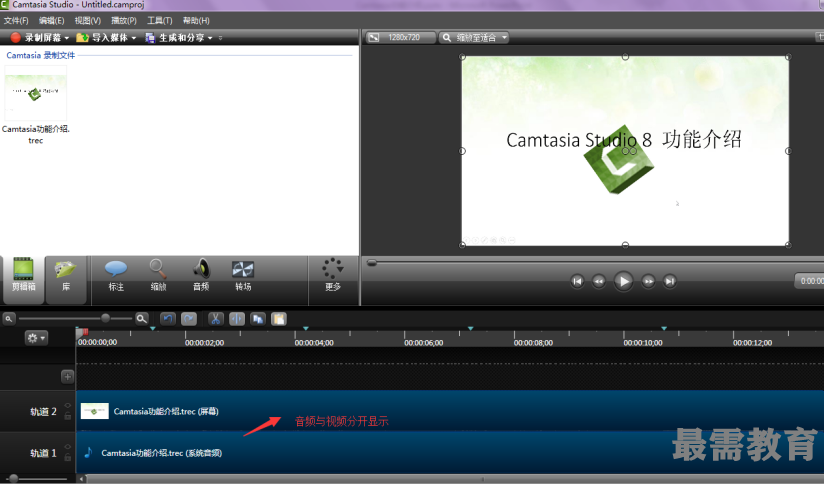
Task: Open the 帮助(H) menu
Action: [196, 20]
